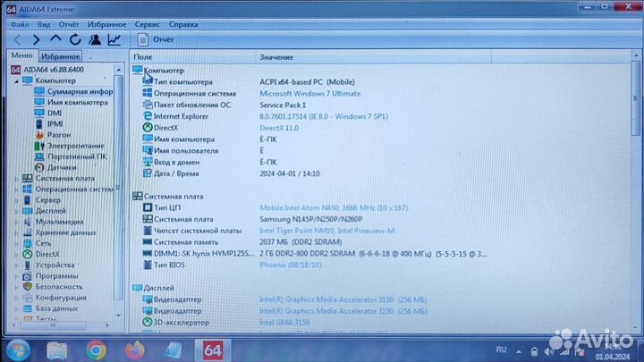Select Имя компьютера in the tree
Image resolution: width=644 pixels, height=362 pixels.
click(x=78, y=102)
